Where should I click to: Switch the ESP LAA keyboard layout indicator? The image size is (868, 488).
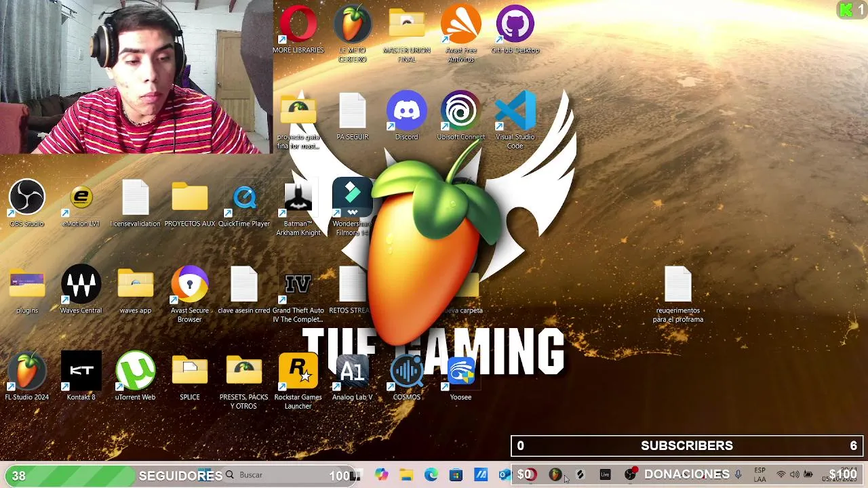[759, 475]
